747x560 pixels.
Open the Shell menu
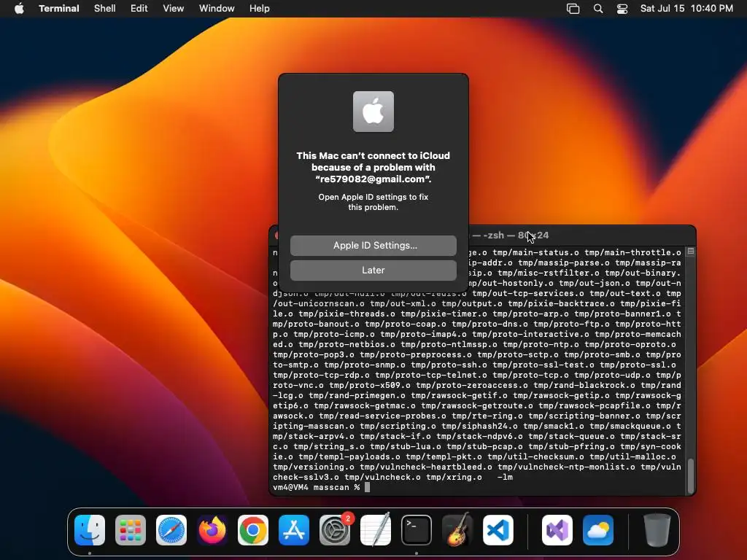105,8
